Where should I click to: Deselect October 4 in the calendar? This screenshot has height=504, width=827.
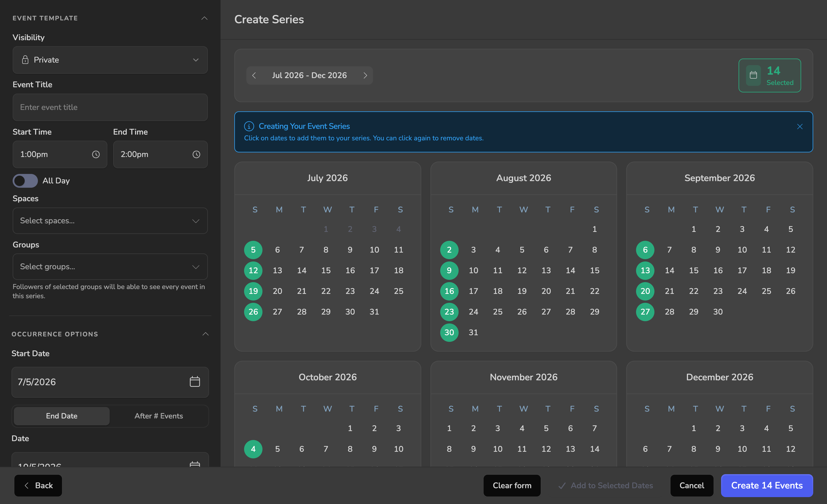253,449
